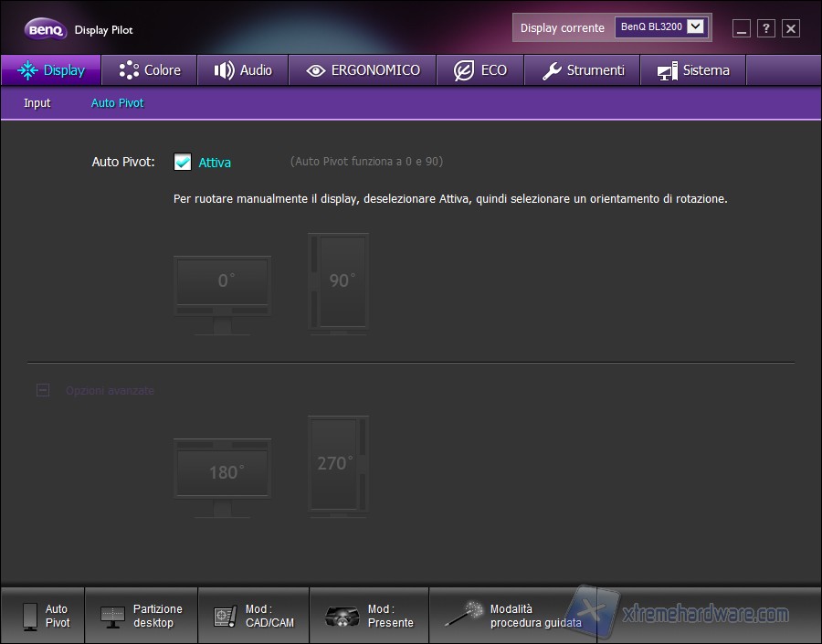This screenshot has width=822, height=644.
Task: Pick the 180° rotation monitor icon
Action: [222, 476]
